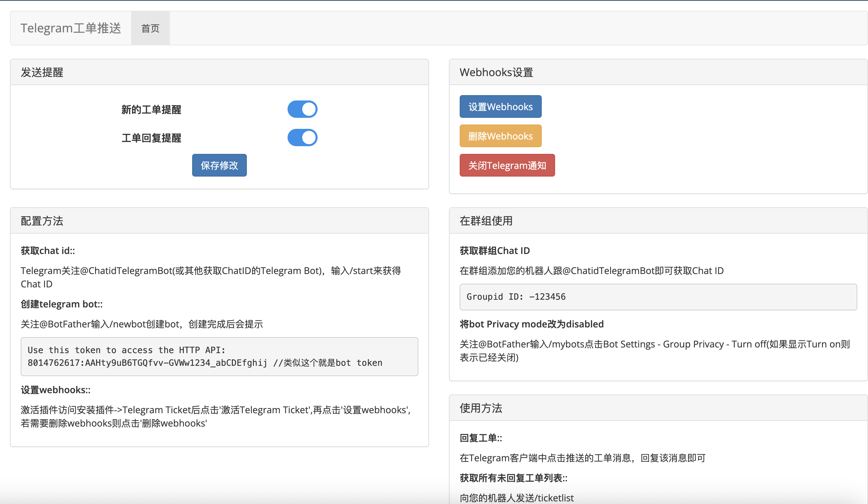Click the Webhooks设置 panel header
The width and height of the screenshot is (868, 504).
[496, 72]
